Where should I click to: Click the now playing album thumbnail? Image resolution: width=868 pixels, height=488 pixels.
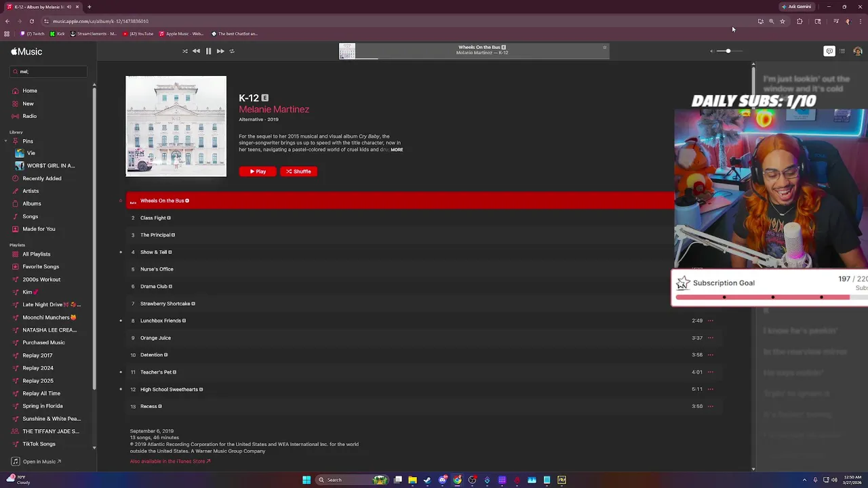pyautogui.click(x=347, y=52)
